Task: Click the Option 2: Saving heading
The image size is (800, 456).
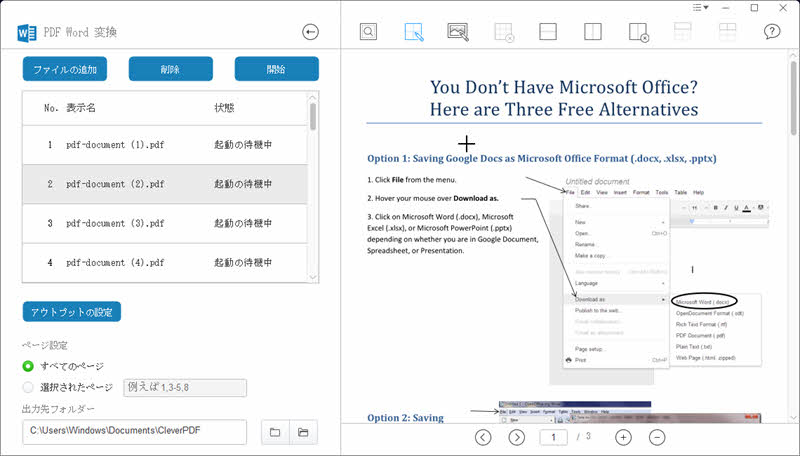Action: pyautogui.click(x=406, y=418)
